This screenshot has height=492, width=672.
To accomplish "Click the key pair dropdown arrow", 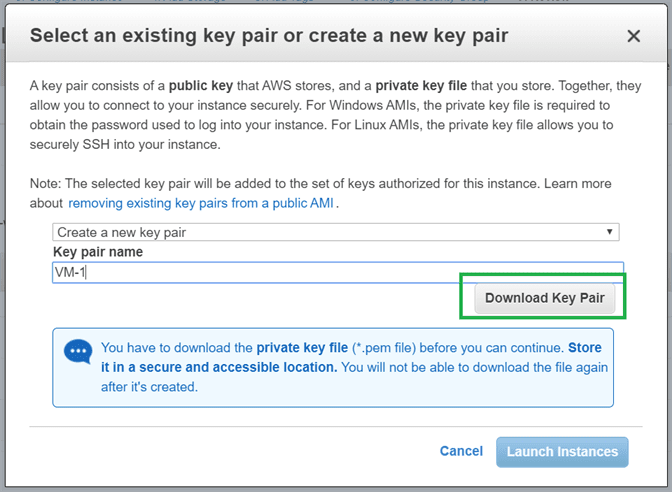I will (x=610, y=232).
